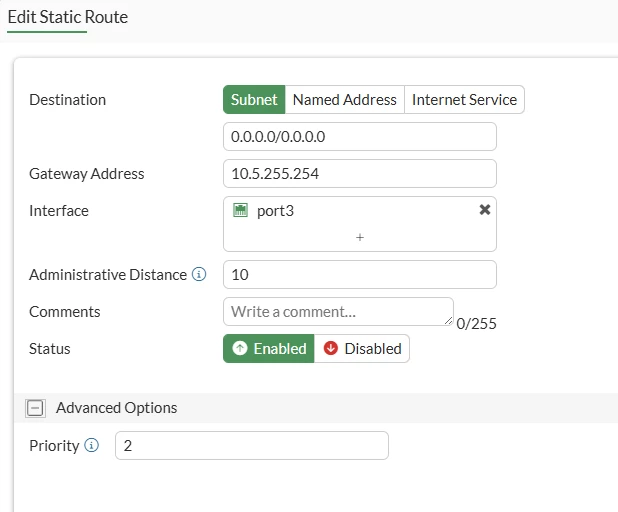Screen dimensions: 618x512
Task: Click the 0/255 comment counter
Action: click(x=476, y=324)
